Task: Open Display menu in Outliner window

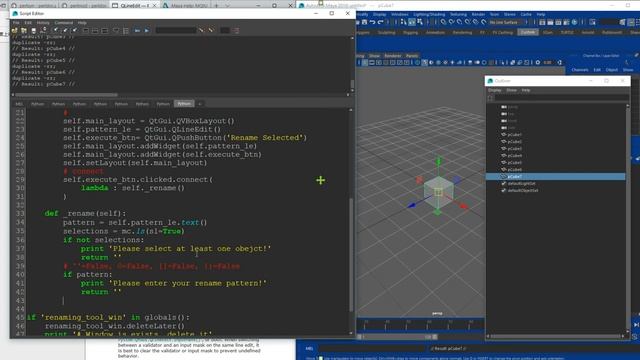Action: (x=495, y=90)
